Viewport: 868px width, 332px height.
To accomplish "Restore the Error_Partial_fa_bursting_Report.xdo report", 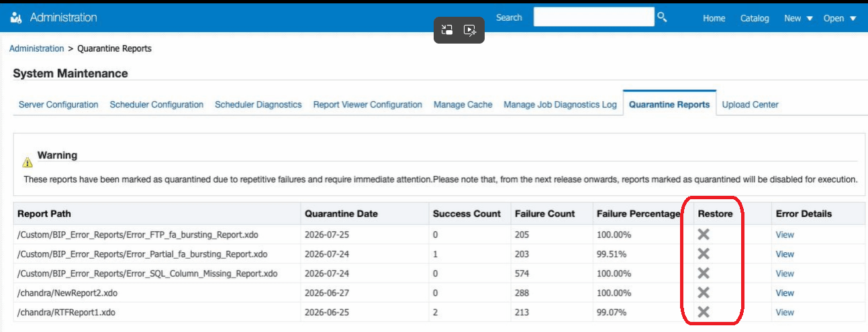I will [x=704, y=254].
